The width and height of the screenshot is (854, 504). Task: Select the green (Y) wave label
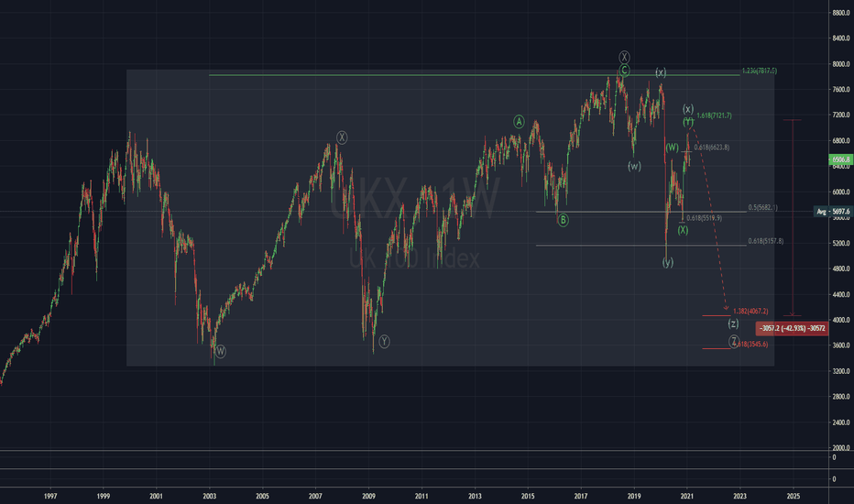click(x=688, y=121)
